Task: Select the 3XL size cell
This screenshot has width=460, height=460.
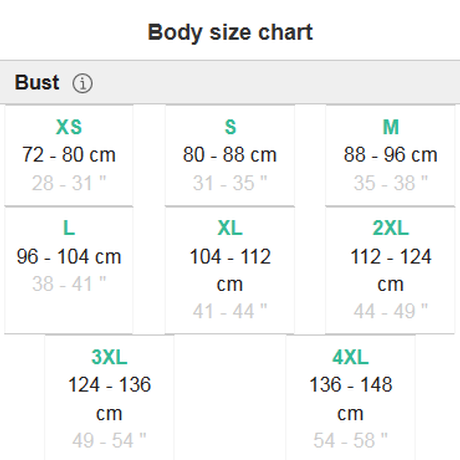Action: [x=109, y=397]
